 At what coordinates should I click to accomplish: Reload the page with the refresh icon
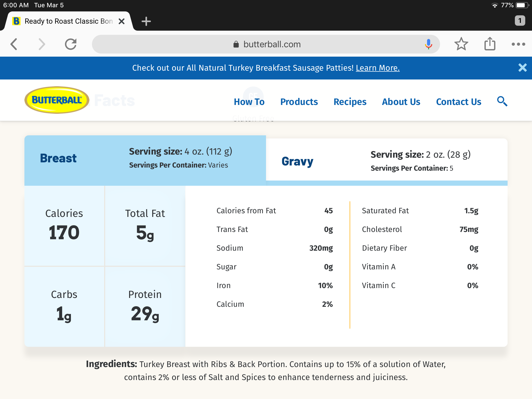71,44
